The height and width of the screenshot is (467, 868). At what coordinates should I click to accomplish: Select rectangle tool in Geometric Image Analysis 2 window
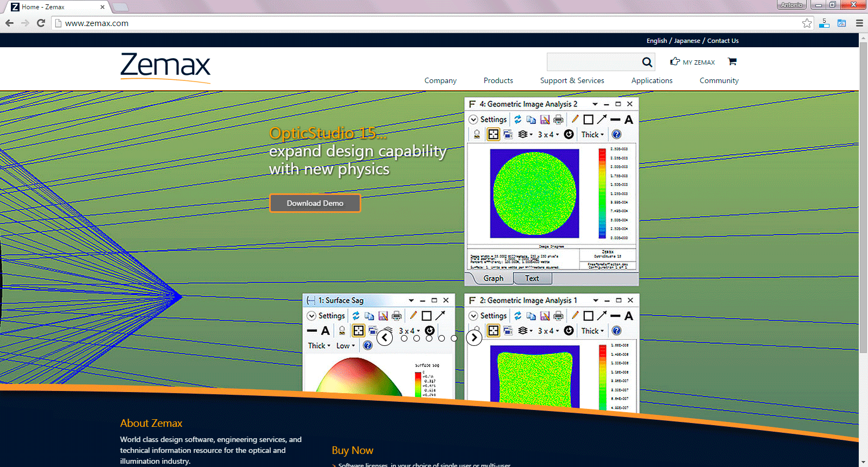(588, 119)
